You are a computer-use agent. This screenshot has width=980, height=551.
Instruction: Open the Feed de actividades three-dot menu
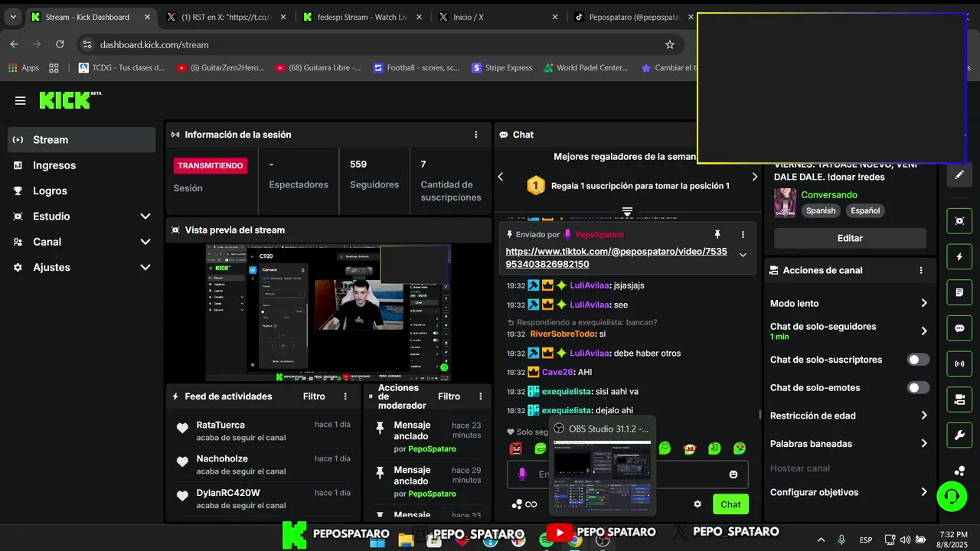345,396
